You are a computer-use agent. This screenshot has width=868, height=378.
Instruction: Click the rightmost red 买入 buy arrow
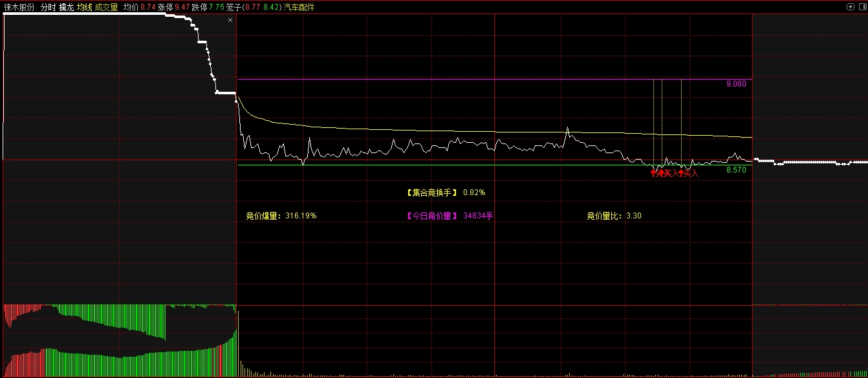[681, 173]
